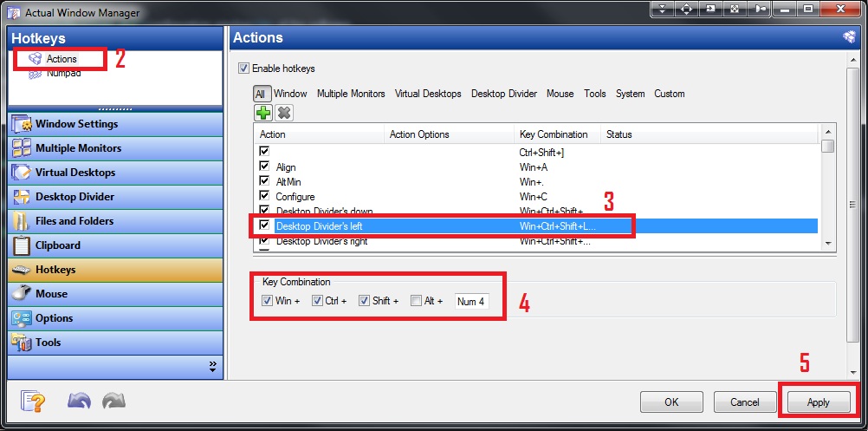
Task: Switch to the Mouse filter tab
Action: pyautogui.click(x=560, y=94)
